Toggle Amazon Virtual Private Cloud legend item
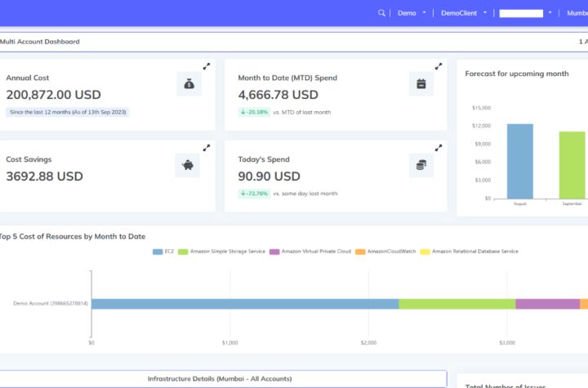 (x=310, y=252)
